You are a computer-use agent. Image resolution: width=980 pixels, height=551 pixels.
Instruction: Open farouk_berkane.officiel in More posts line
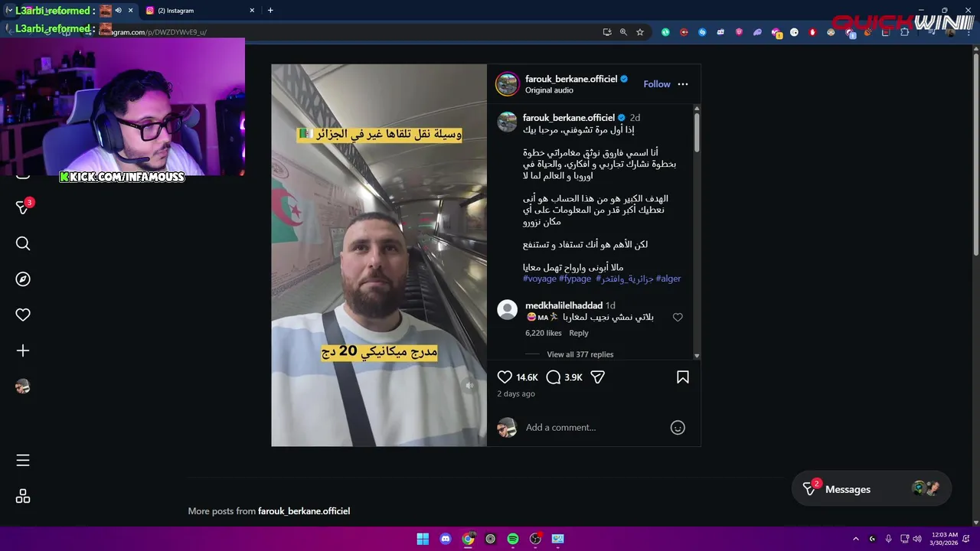[304, 511]
